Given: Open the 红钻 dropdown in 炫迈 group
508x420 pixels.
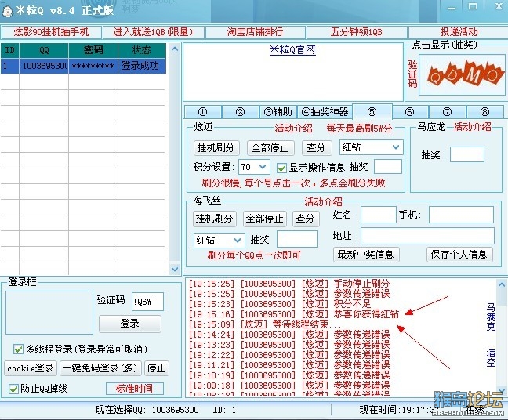Looking at the screenshot, I should tap(371, 147).
